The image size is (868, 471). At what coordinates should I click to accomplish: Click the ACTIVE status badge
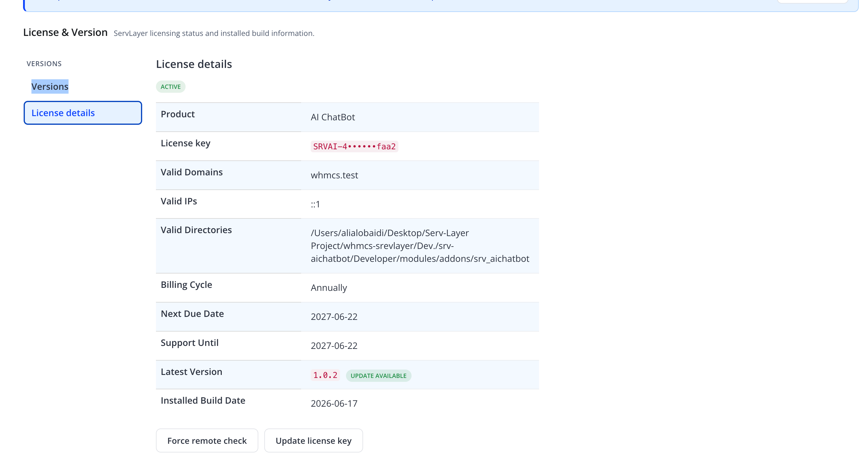(x=171, y=86)
